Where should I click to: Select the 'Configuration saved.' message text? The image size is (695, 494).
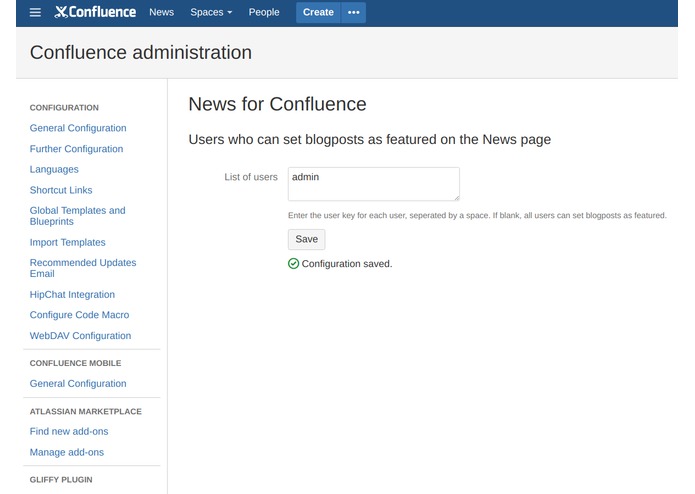pos(347,264)
